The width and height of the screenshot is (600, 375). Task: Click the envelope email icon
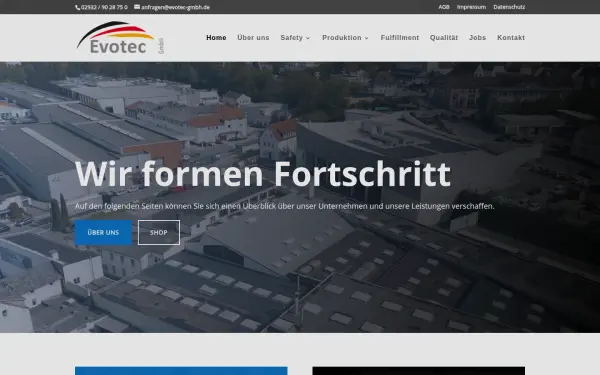[x=137, y=7]
